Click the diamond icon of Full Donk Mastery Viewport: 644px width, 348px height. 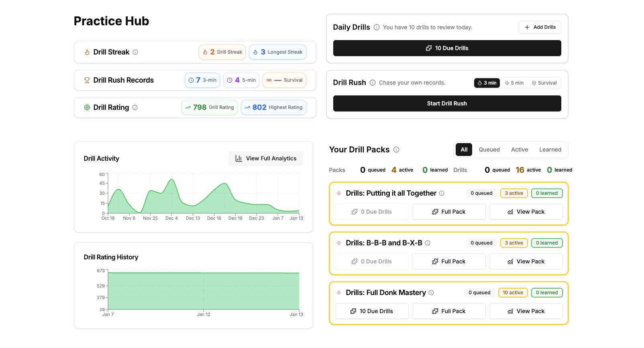pos(339,293)
